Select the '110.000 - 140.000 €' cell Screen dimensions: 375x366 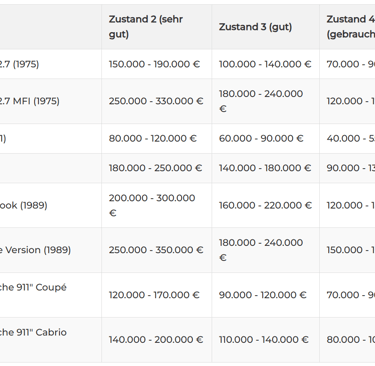(265, 340)
